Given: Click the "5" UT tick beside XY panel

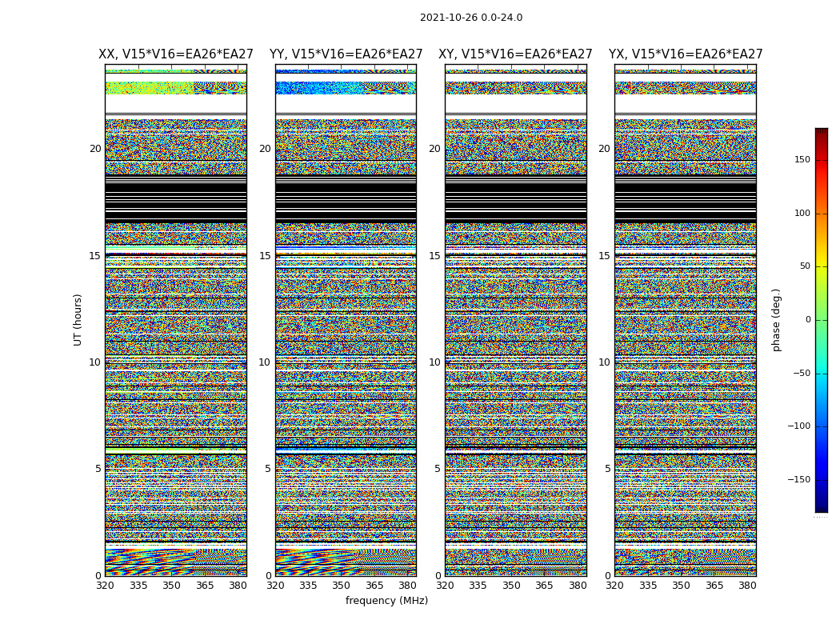Looking at the screenshot, I should [x=438, y=469].
